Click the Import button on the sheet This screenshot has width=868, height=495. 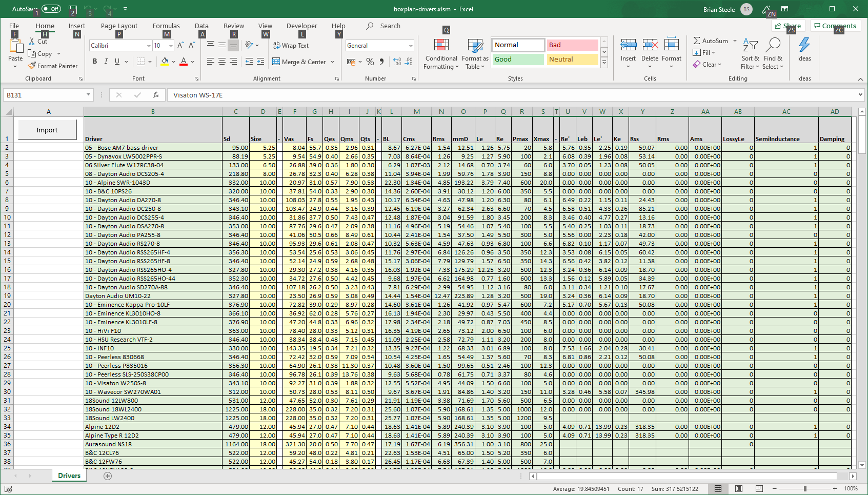click(x=47, y=130)
